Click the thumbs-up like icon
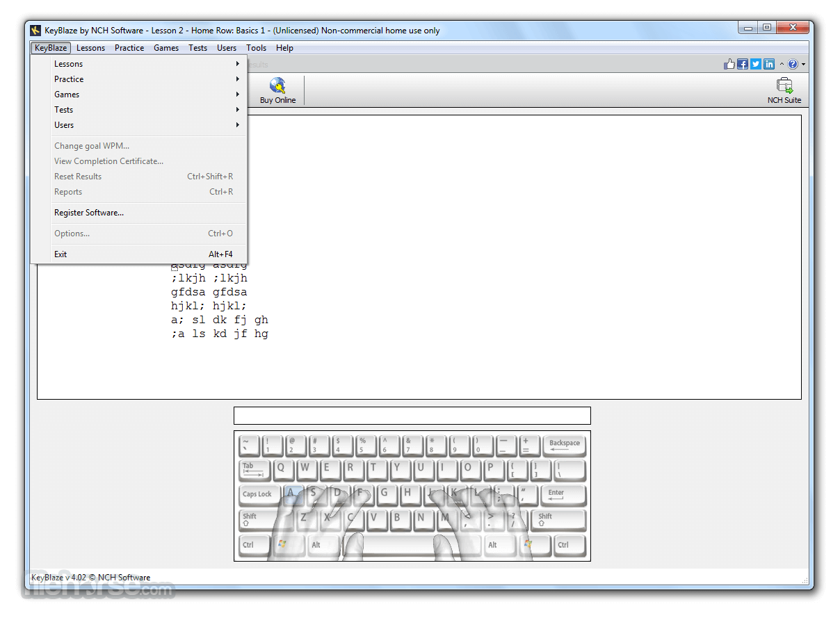The width and height of the screenshot is (840, 620). coord(729,64)
